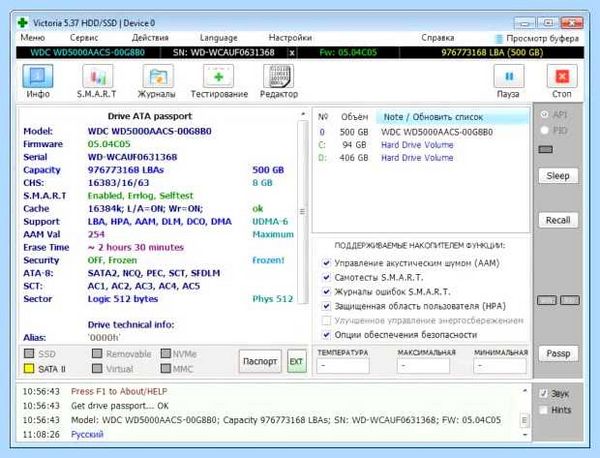Click the green cross Victoria app icon

23,23
